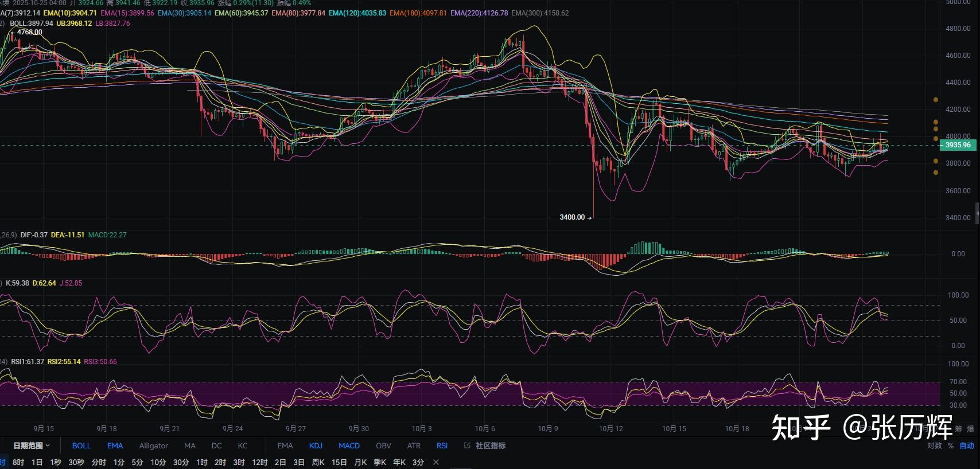Screen dimensions: 980x469
Task: Switch to the 月K monthly interval
Action: (x=360, y=462)
